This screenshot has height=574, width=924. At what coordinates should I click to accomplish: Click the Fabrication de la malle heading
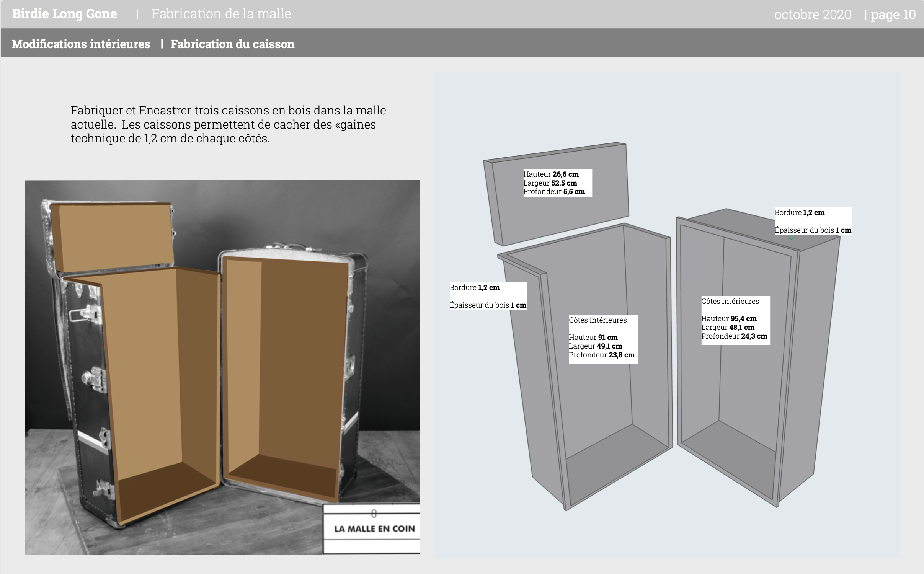[221, 14]
